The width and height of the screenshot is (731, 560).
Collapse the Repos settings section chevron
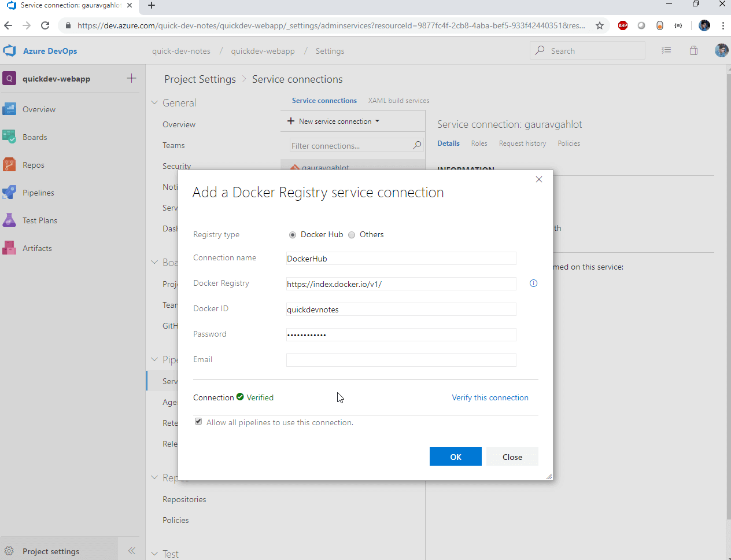coord(154,477)
